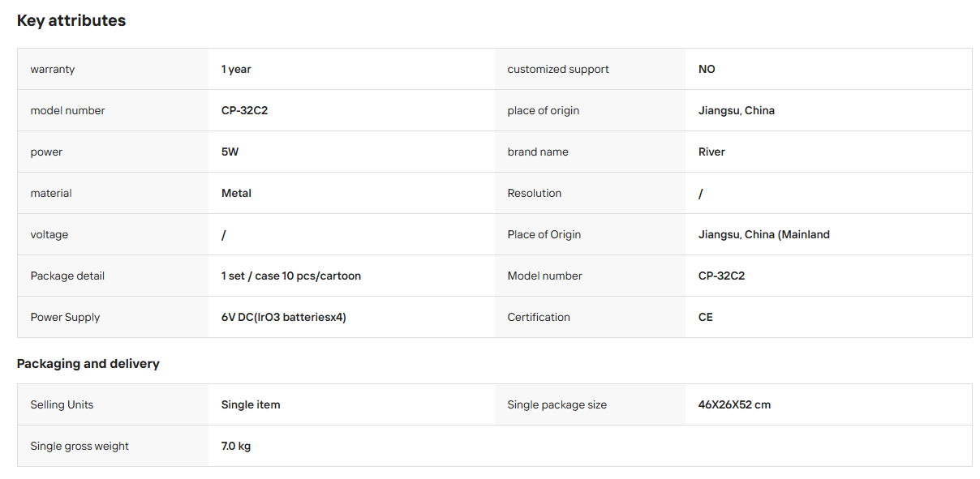This screenshot has height=479, width=980.
Task: Click the left-column model number CP-32C2 value
Action: tap(244, 110)
